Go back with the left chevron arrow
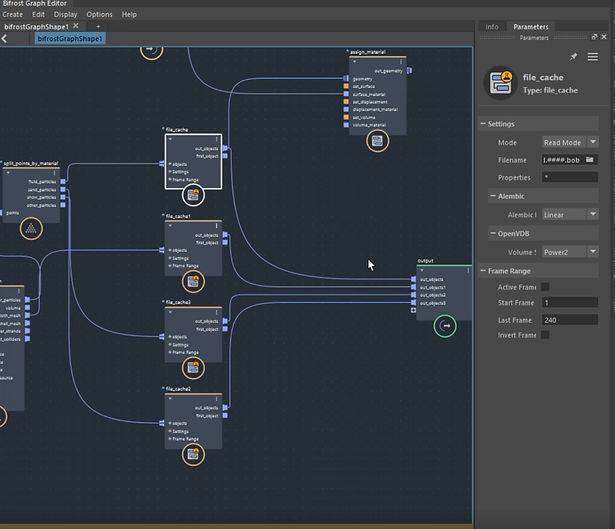The width and height of the screenshot is (615, 529). (4, 39)
